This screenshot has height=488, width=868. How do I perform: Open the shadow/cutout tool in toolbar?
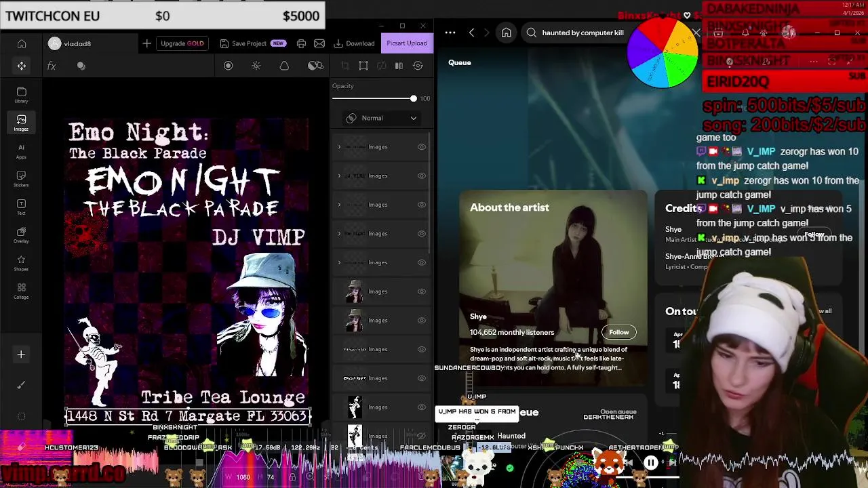[x=315, y=66]
